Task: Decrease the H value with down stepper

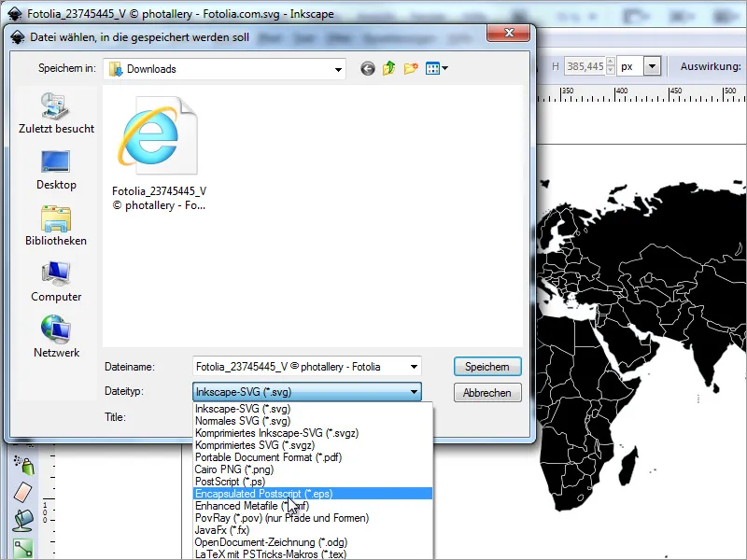Action: (611, 71)
